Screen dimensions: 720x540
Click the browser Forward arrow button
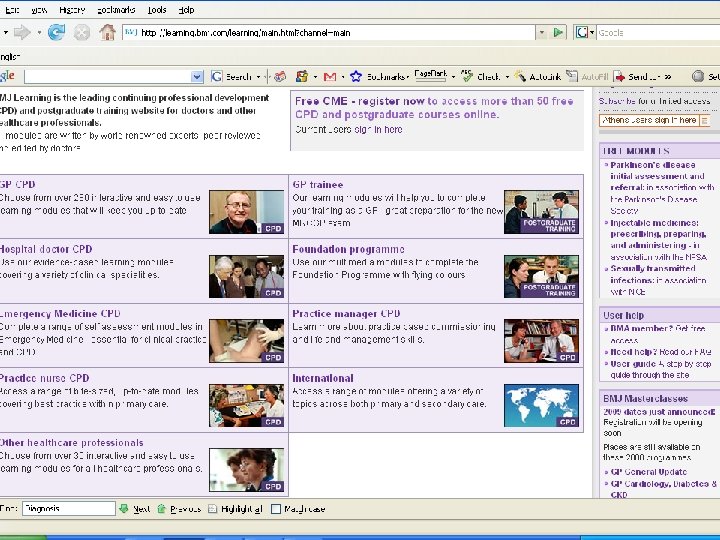(22, 33)
